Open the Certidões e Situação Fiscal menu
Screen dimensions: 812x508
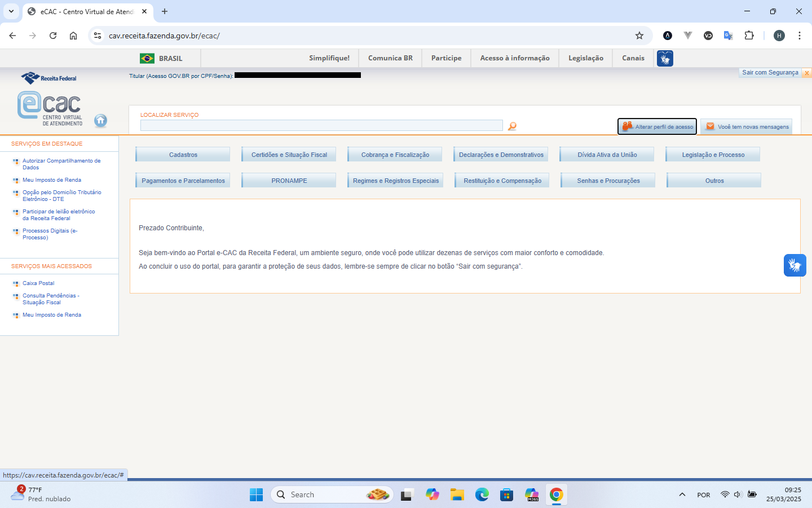(x=289, y=155)
